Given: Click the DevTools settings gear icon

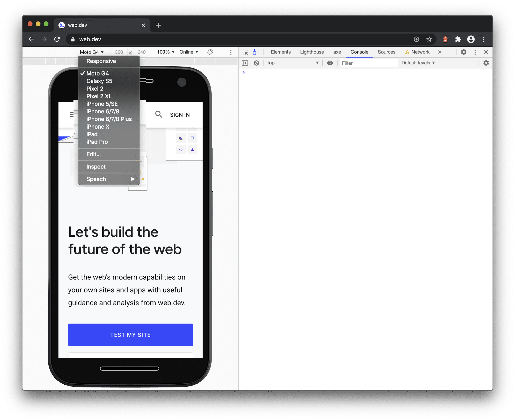Looking at the screenshot, I should [x=463, y=52].
